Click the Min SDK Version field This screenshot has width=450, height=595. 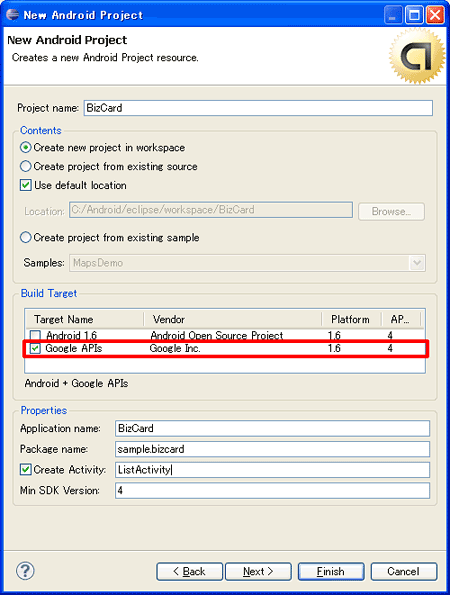[x=272, y=490]
